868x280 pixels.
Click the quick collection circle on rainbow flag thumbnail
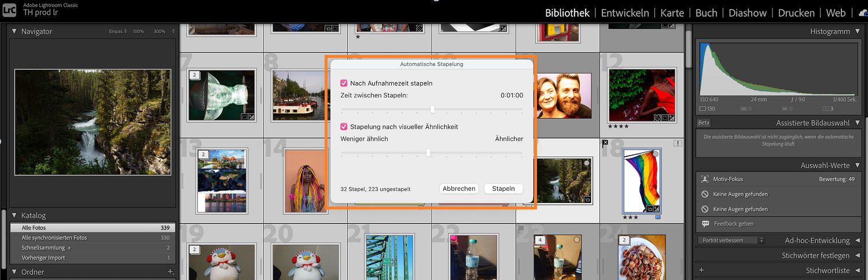click(656, 154)
